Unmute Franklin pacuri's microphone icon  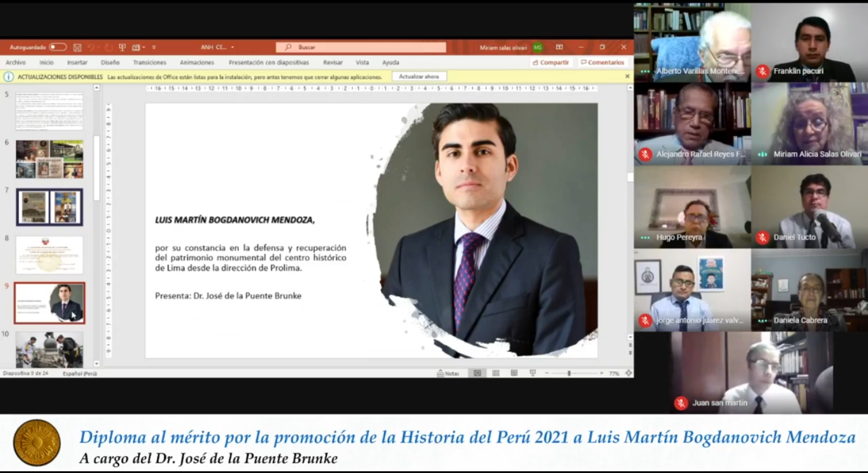click(762, 71)
